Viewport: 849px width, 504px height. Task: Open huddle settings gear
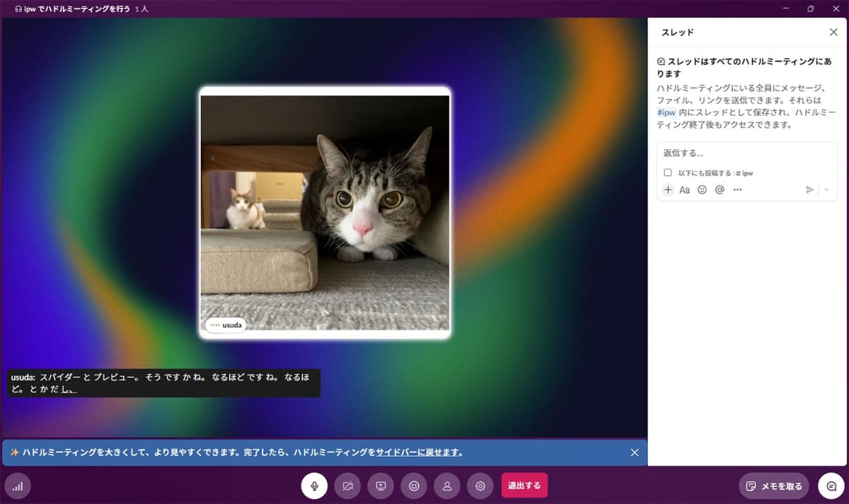click(x=480, y=486)
